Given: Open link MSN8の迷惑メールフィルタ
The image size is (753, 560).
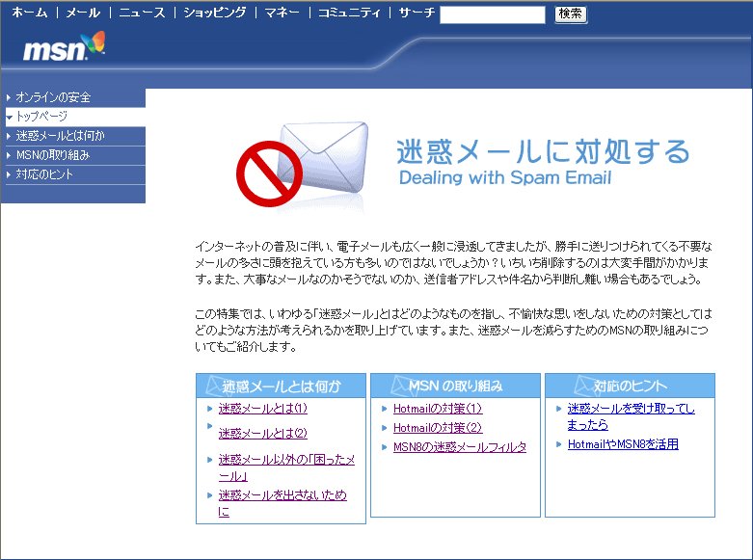Looking at the screenshot, I should (x=460, y=447).
